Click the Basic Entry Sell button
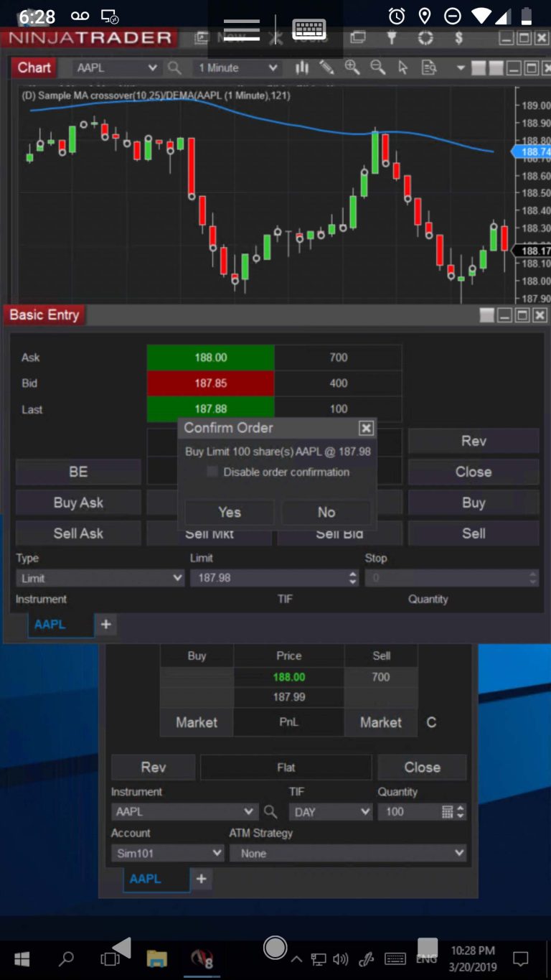The height and width of the screenshot is (980, 551). pos(474,533)
